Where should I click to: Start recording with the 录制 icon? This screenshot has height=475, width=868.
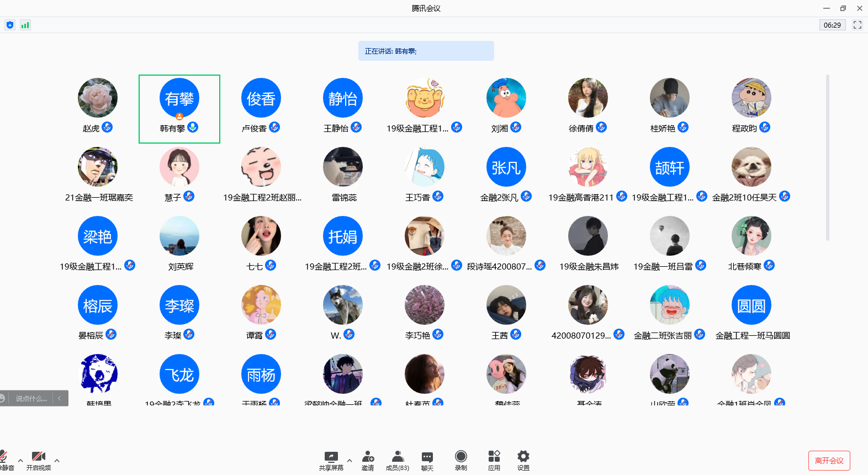pyautogui.click(x=461, y=460)
